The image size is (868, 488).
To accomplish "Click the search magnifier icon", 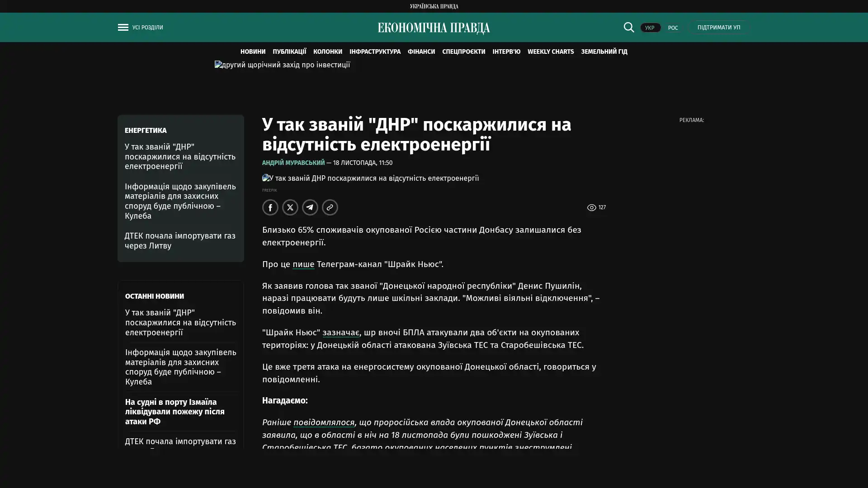I will (628, 28).
